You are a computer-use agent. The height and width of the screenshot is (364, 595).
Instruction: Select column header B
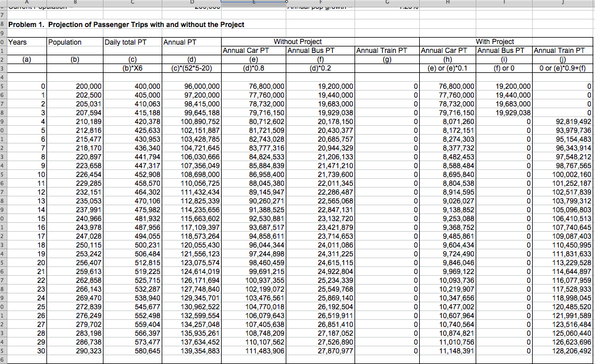click(74, 3)
